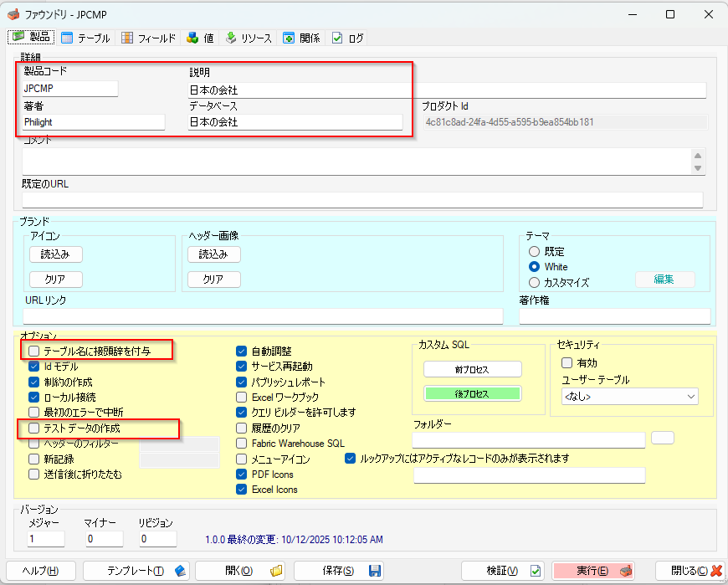
Task: Click the floppy disk icon on 保存 button
Action: point(375,571)
